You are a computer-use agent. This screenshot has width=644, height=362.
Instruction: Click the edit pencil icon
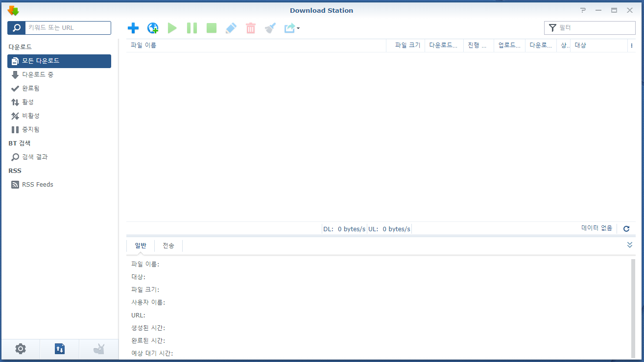231,28
